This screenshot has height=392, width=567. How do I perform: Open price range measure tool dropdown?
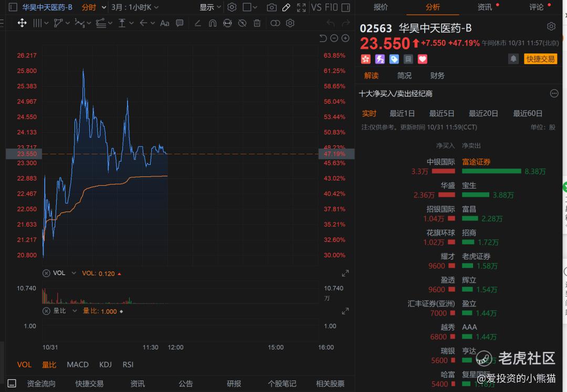(126, 23)
